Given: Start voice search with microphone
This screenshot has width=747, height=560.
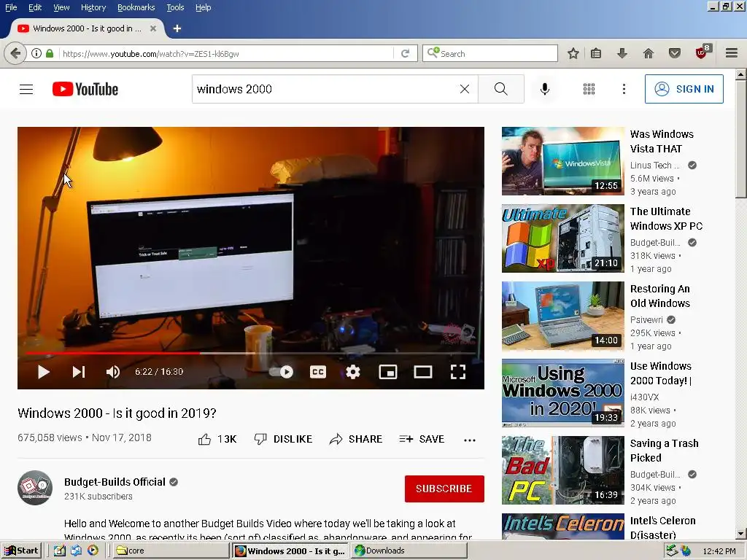Looking at the screenshot, I should 544,89.
